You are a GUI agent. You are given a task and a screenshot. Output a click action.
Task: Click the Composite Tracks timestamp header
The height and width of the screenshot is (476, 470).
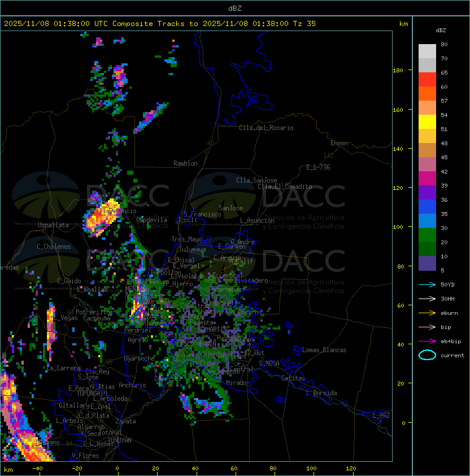coord(160,24)
